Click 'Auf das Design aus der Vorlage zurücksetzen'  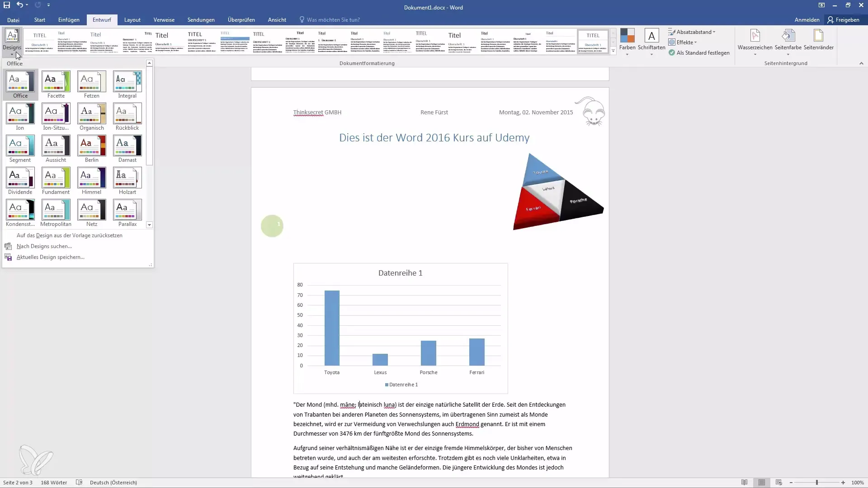point(69,235)
